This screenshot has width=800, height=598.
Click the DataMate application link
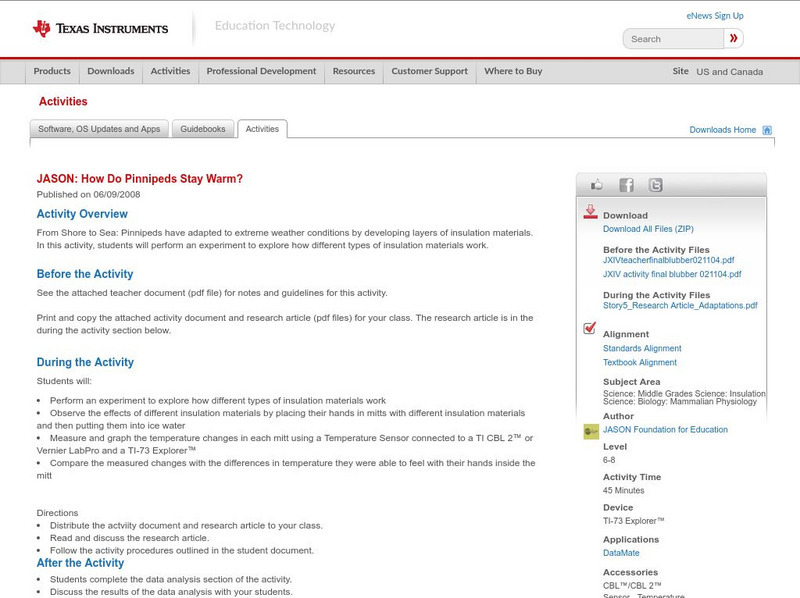point(621,553)
